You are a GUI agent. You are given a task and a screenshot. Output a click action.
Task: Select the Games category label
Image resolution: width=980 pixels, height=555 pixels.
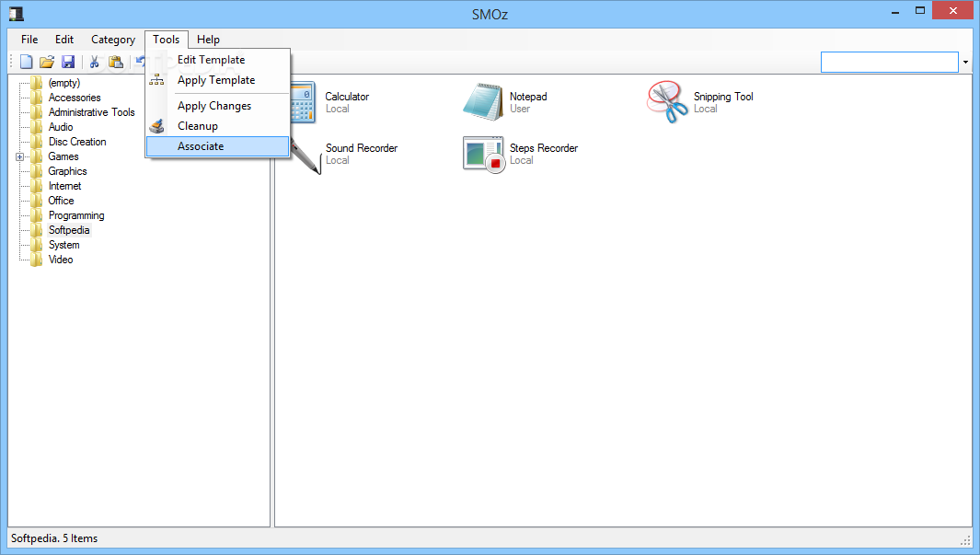tap(63, 156)
